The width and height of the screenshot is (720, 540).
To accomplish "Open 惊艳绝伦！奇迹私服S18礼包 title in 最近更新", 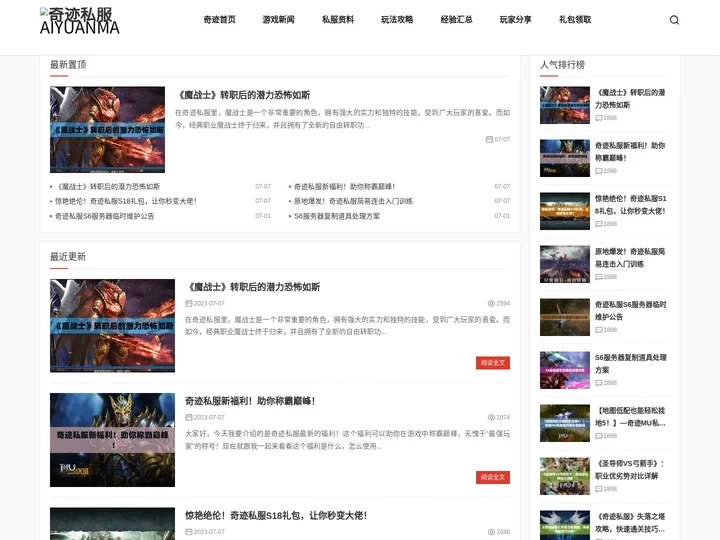I will (x=276, y=516).
